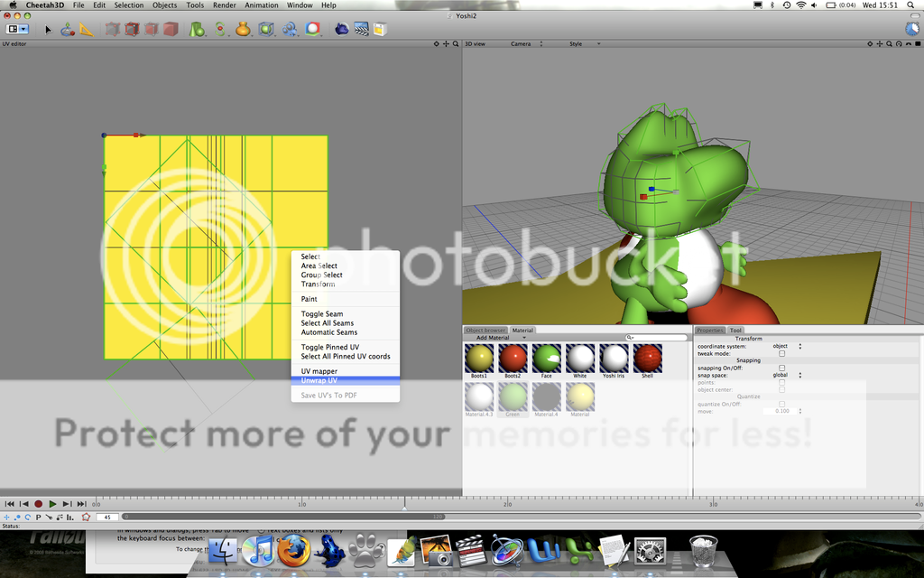Switch to polygon selection mode cube icon
The image size is (924, 578).
click(x=152, y=29)
